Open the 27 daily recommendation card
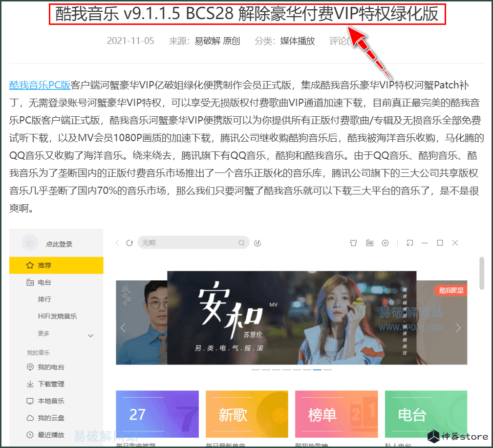493x448 pixels. click(157, 414)
